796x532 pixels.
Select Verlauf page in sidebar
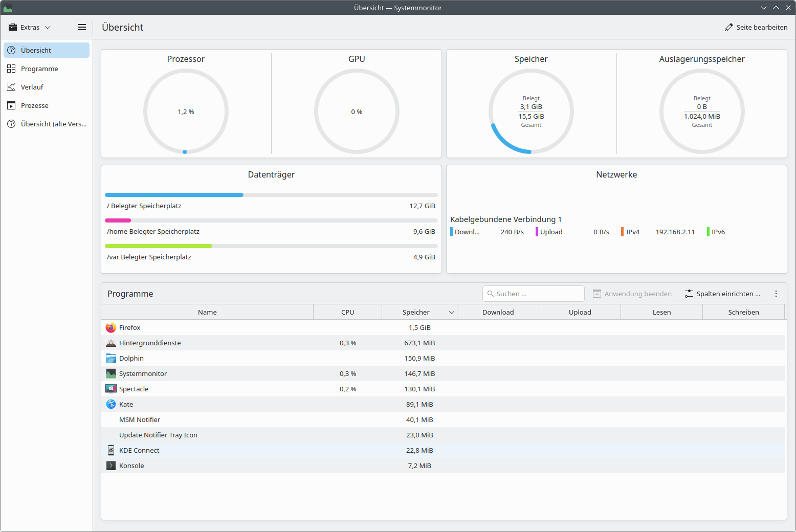(47, 87)
